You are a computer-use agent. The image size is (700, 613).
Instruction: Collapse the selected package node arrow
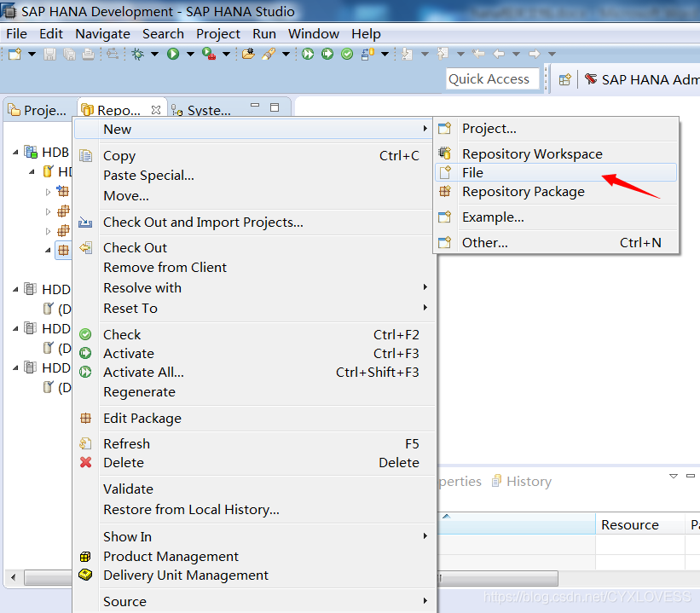pos(48,250)
